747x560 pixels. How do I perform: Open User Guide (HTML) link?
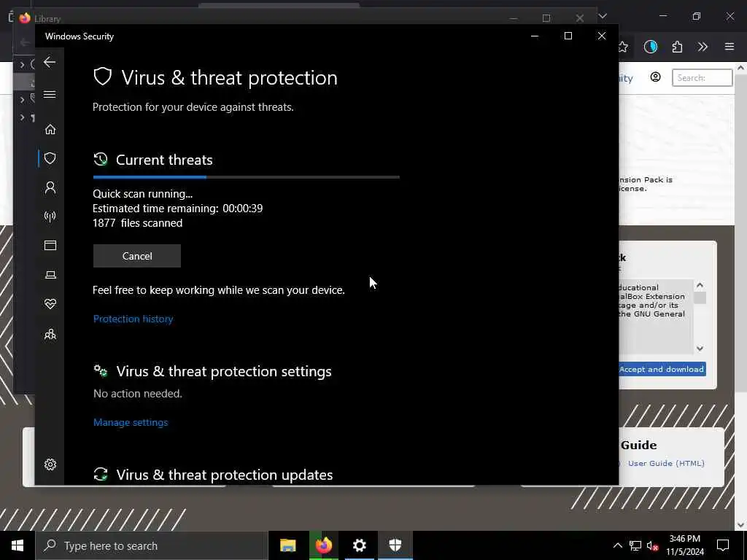pos(666,463)
